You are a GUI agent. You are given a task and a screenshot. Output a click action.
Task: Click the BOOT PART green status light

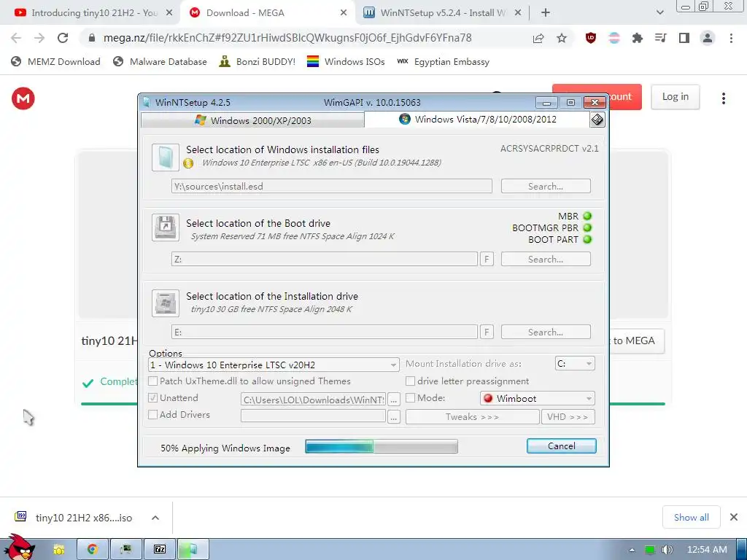(x=587, y=239)
